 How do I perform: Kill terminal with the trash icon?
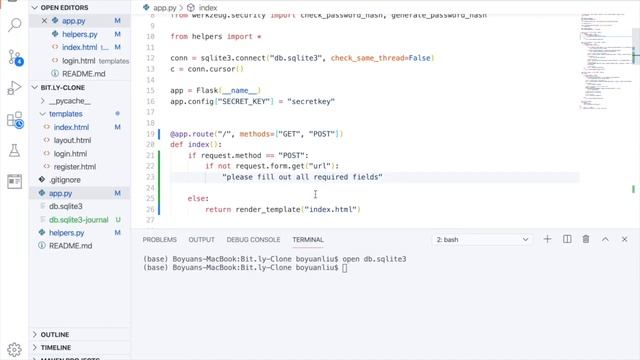point(586,239)
